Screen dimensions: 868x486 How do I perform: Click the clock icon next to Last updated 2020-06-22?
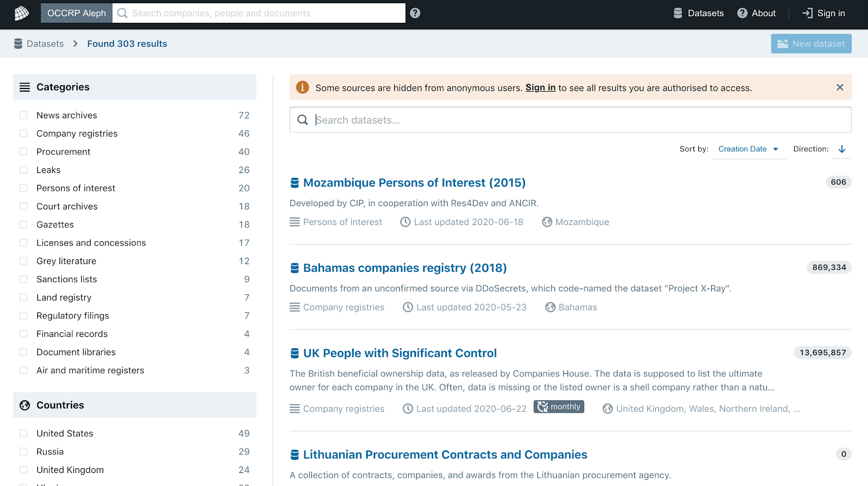[x=408, y=408]
